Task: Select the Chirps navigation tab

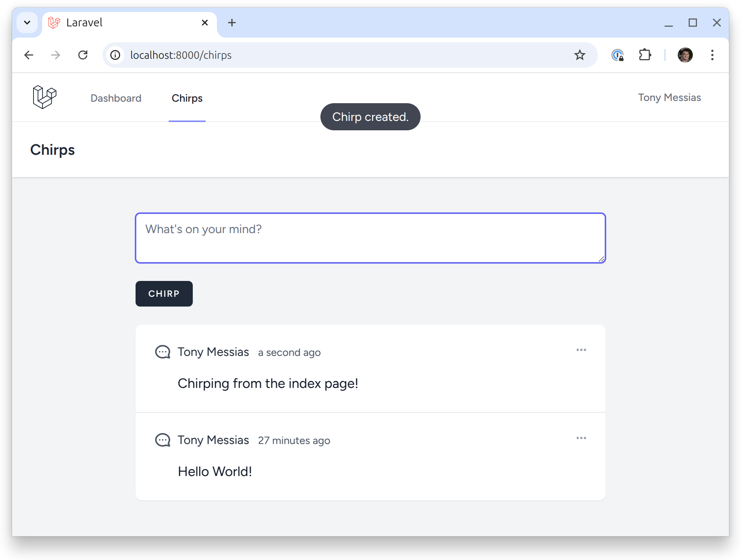Action: (187, 98)
